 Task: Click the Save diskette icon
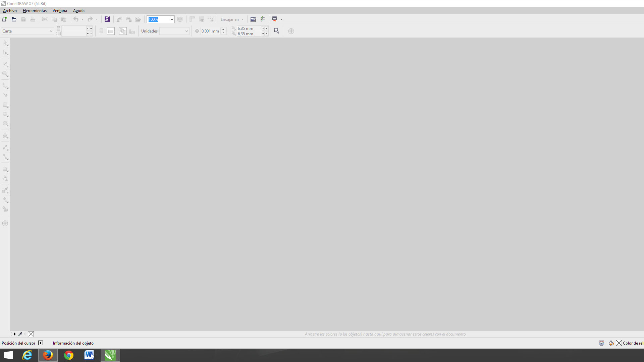[x=23, y=19]
